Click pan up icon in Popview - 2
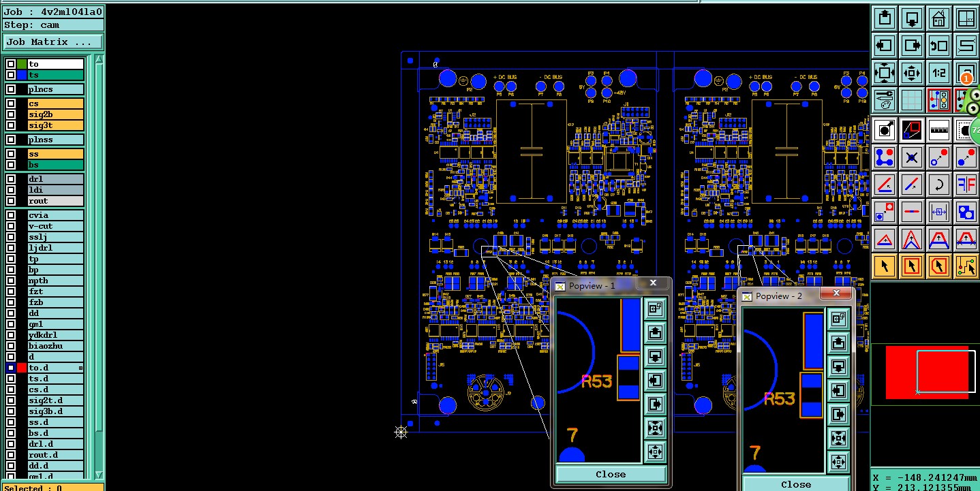The width and height of the screenshot is (980, 491). [x=838, y=343]
